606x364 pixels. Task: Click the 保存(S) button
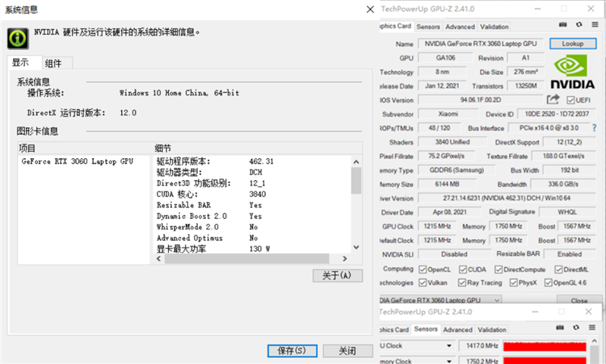(x=292, y=350)
